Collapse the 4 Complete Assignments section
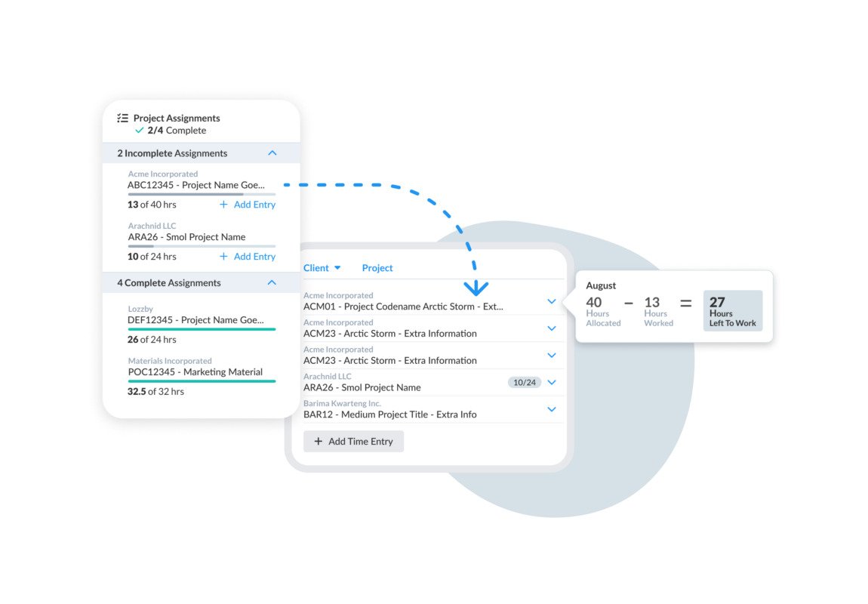 272,283
